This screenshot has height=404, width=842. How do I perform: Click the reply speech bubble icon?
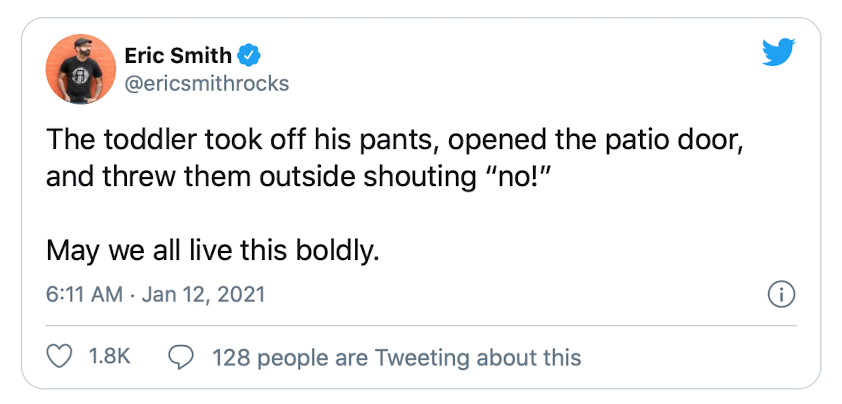tap(181, 357)
